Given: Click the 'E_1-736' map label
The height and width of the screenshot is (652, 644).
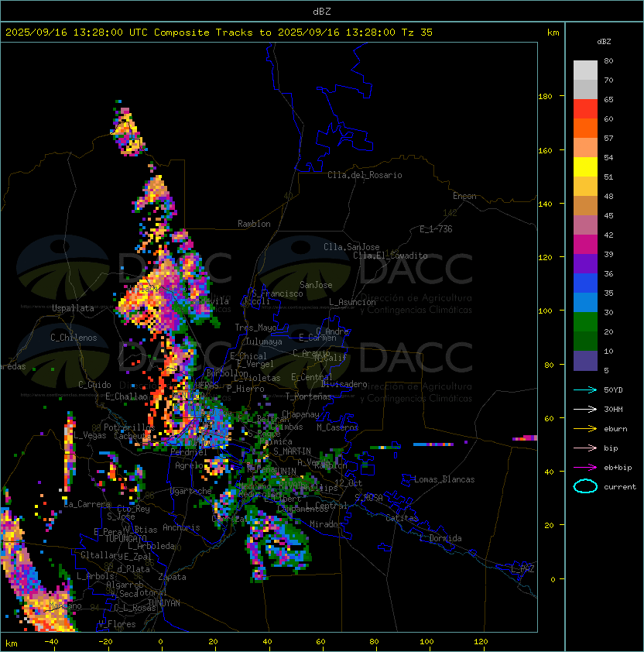Looking at the screenshot, I should [x=436, y=229].
